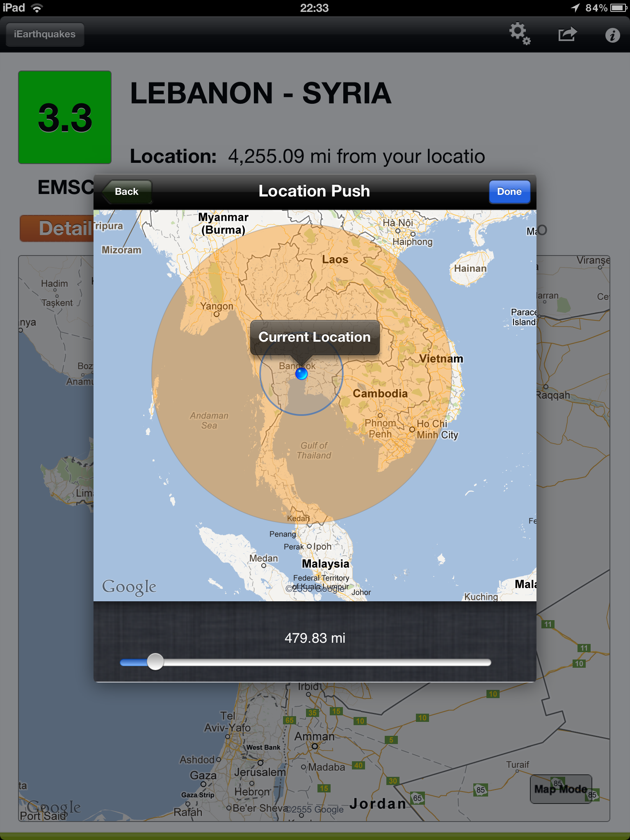Go back to iEarthquakes list
Image resolution: width=630 pixels, height=840 pixels.
pos(45,34)
